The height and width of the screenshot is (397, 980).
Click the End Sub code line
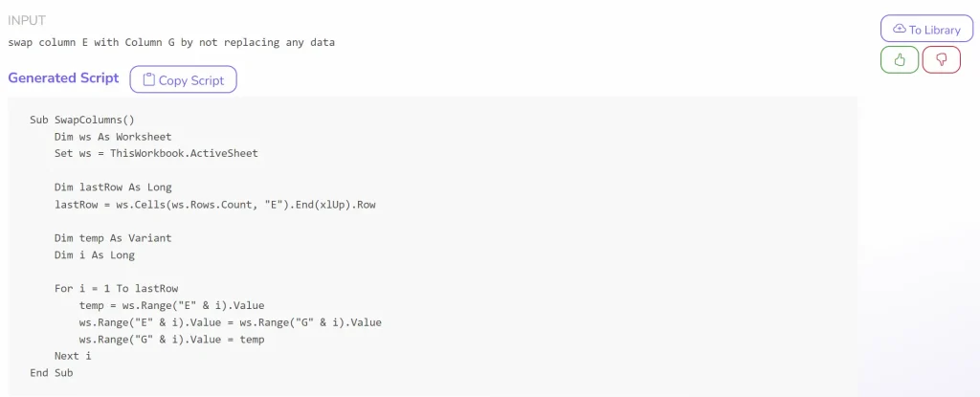point(52,373)
